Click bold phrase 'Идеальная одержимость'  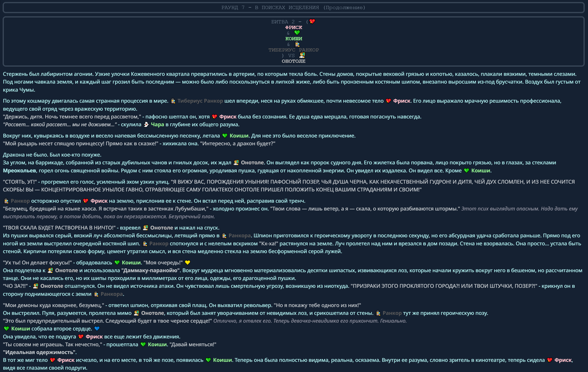pyautogui.click(x=40, y=352)
